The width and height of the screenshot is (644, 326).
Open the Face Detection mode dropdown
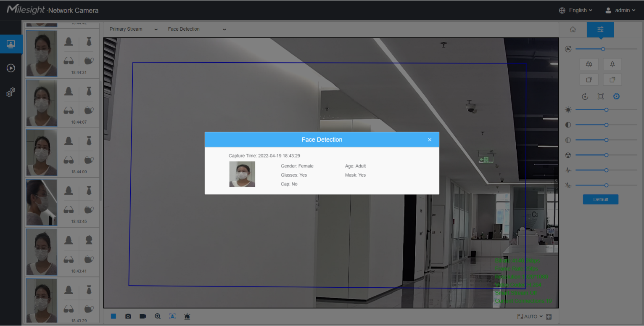point(197,29)
